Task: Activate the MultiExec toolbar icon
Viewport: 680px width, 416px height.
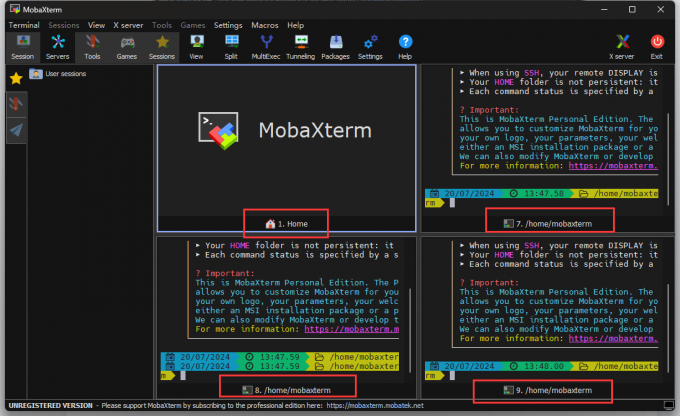Action: point(266,47)
